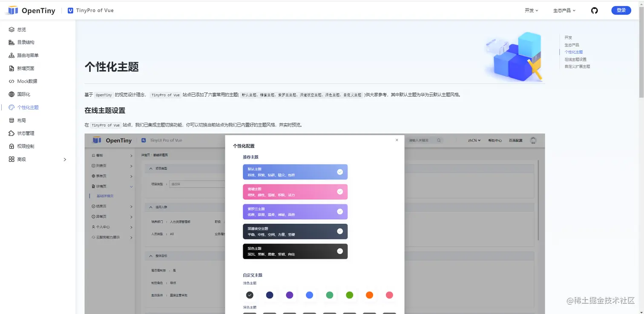Click the 详情页 breadcrumb in preview
This screenshot has height=314, width=644.
pos(145,155)
